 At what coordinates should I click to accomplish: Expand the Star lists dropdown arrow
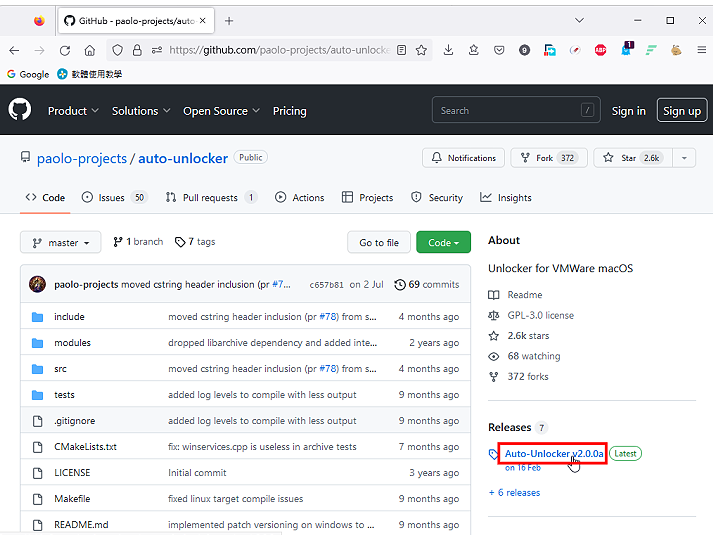coord(684,158)
